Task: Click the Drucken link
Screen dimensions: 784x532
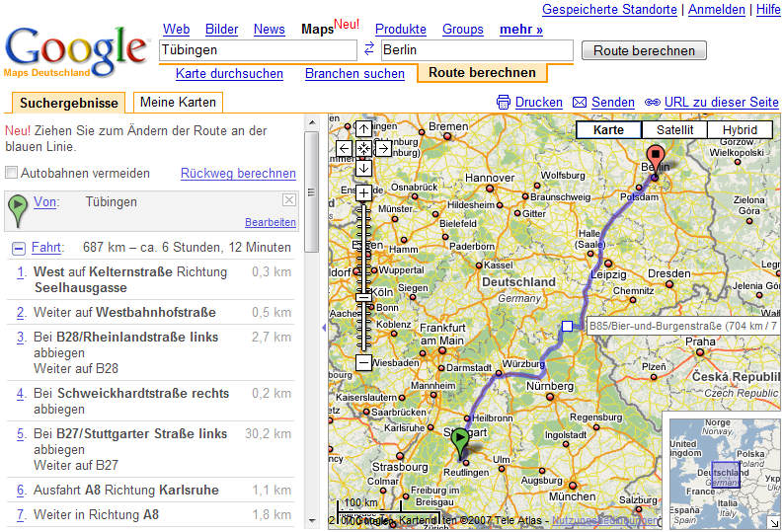Action: pyautogui.click(x=538, y=102)
